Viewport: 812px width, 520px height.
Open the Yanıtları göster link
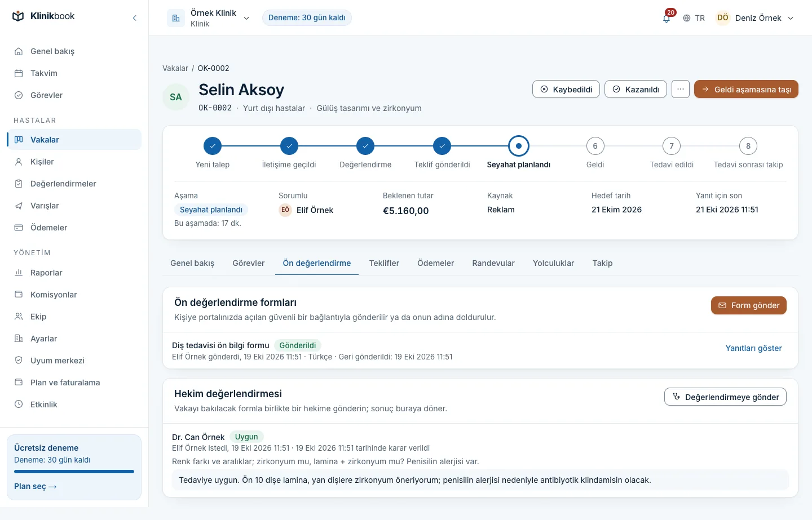(753, 348)
